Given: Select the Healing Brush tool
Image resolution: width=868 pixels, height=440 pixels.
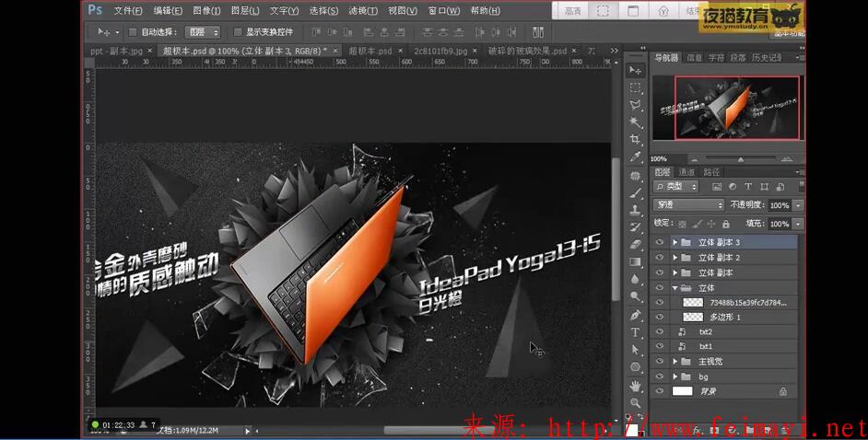Looking at the screenshot, I should click(635, 176).
